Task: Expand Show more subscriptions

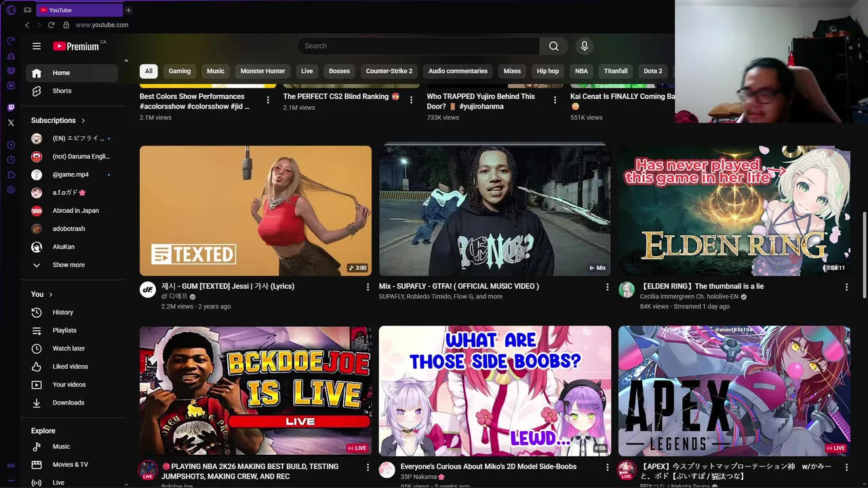Action: pyautogui.click(x=73, y=265)
